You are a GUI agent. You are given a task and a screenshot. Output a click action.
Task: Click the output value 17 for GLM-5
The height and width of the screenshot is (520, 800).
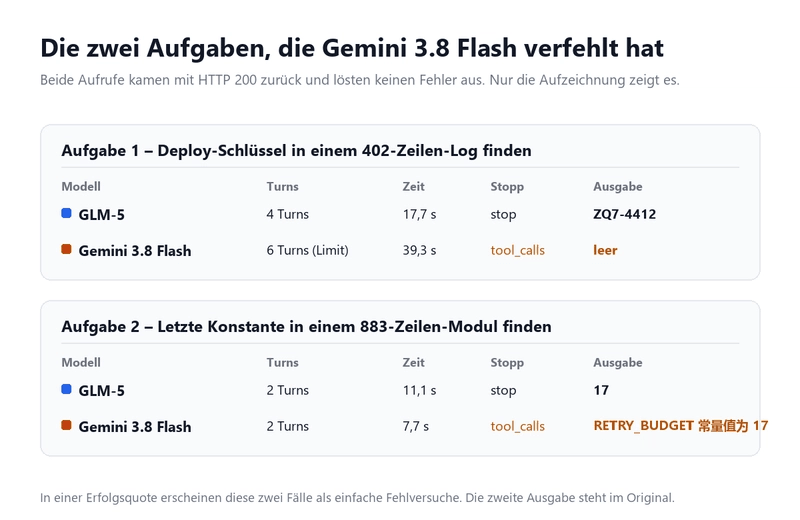(x=601, y=390)
